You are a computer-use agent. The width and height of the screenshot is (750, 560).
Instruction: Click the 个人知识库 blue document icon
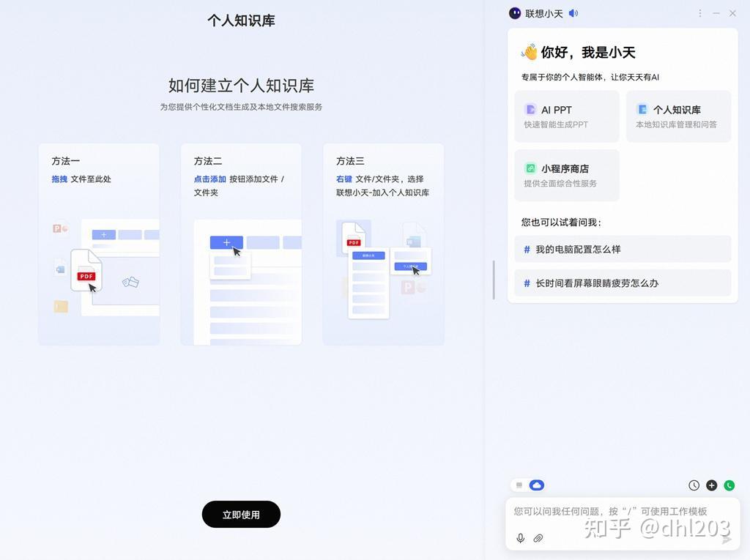click(642, 110)
